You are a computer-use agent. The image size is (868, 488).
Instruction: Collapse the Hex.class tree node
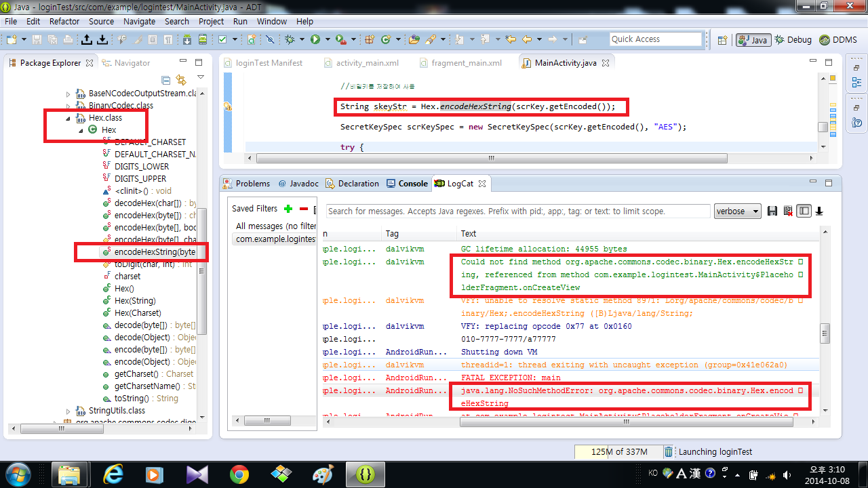(68, 118)
